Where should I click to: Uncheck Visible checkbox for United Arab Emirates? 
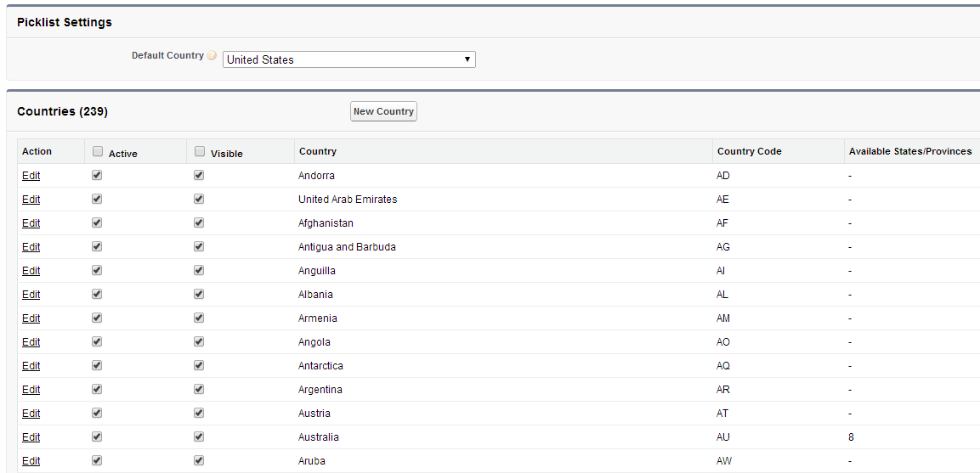199,200
